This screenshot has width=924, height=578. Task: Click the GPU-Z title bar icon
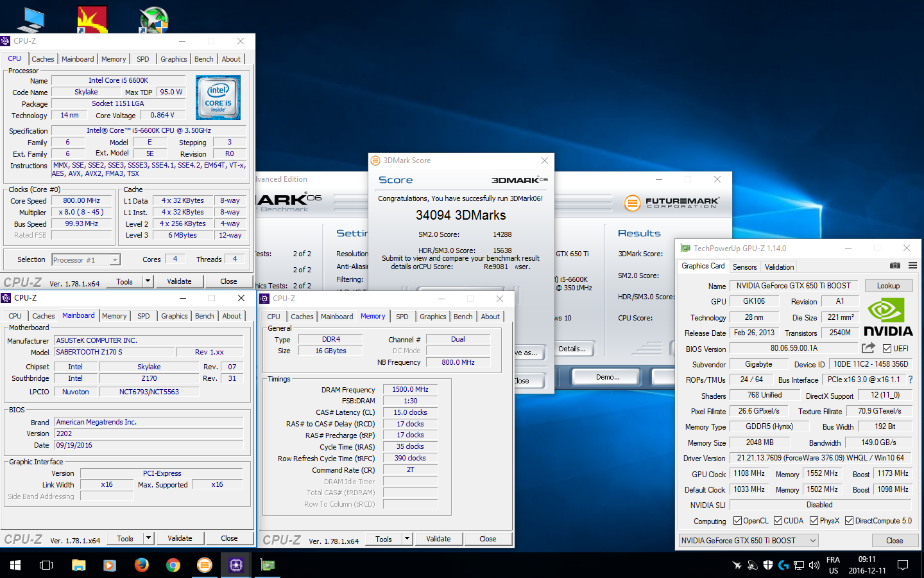coord(685,248)
